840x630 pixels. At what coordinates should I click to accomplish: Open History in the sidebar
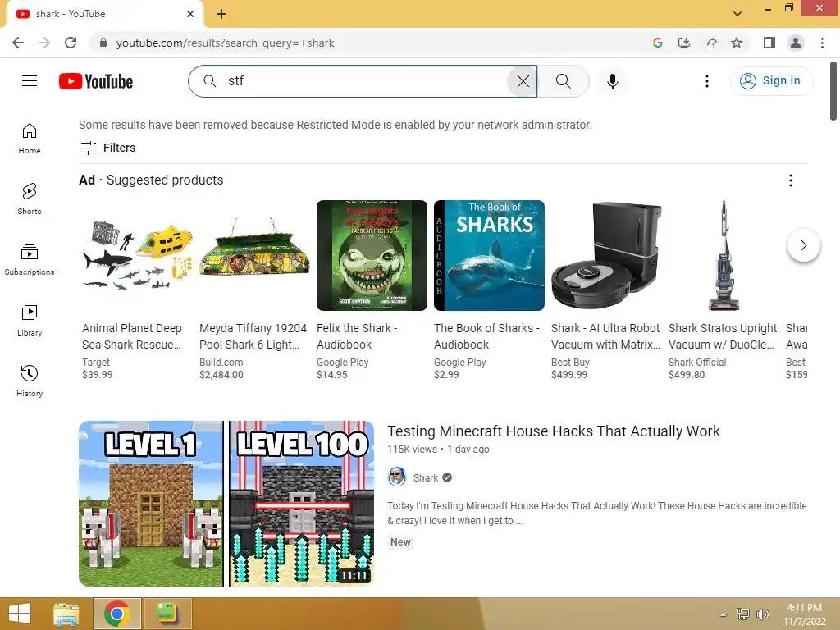30,381
